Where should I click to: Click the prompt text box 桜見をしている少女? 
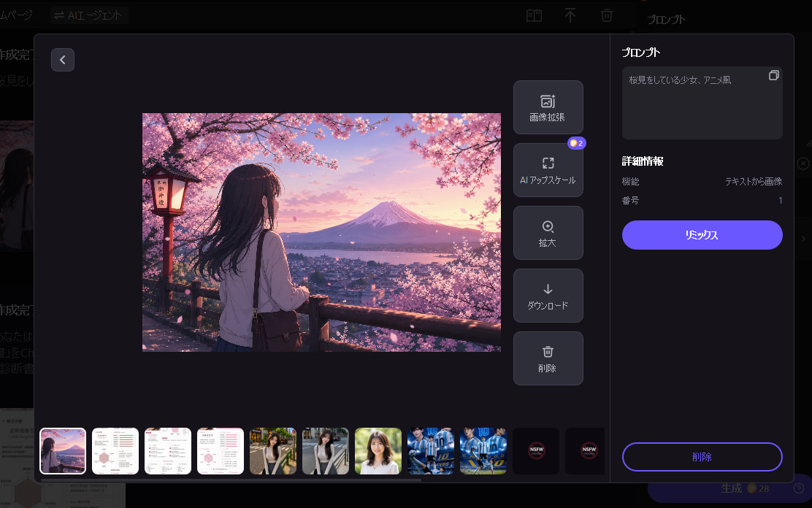(x=702, y=103)
